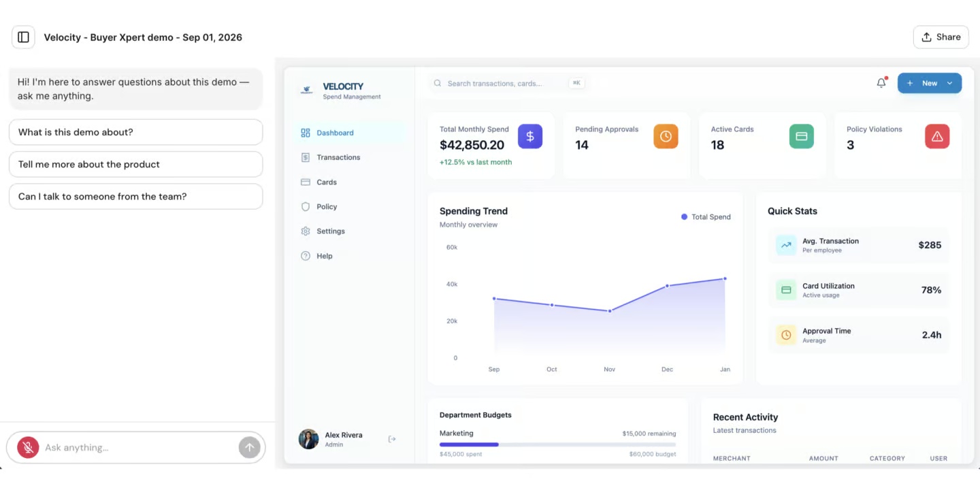Click the Approval Time clock icon
The height and width of the screenshot is (490, 980).
(786, 335)
